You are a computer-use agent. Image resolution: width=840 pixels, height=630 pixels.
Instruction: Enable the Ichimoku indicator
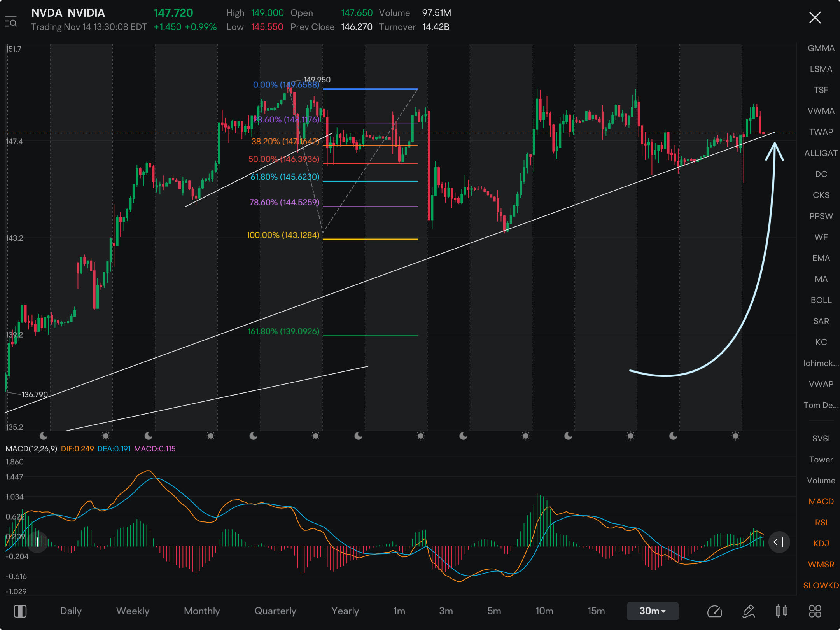821,363
